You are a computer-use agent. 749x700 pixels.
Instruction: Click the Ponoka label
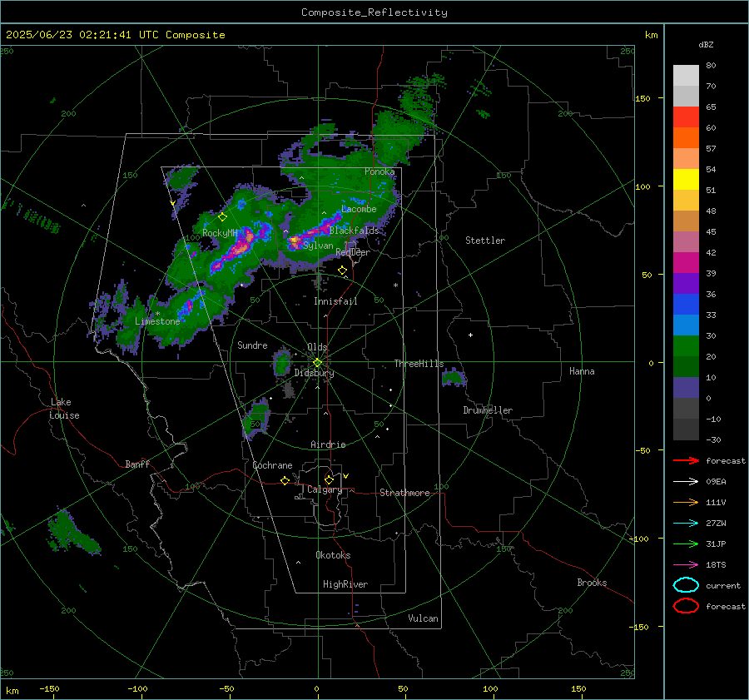[x=379, y=171]
